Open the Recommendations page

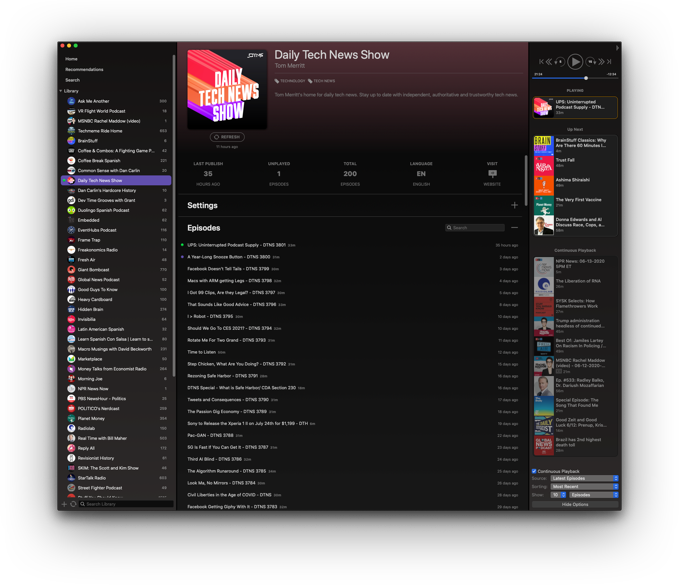(x=84, y=69)
